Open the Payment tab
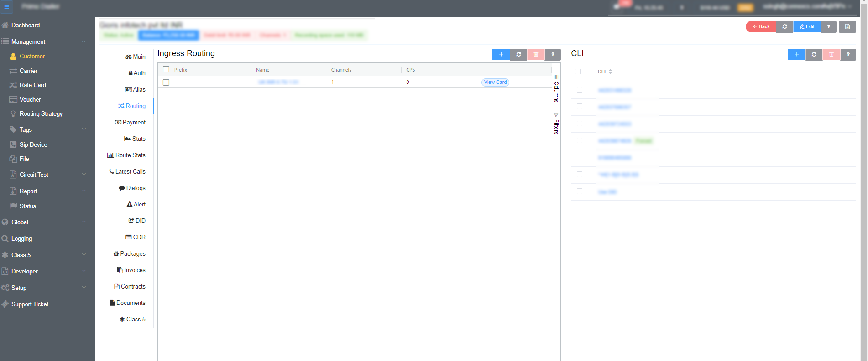The height and width of the screenshot is (361, 868). (131, 122)
